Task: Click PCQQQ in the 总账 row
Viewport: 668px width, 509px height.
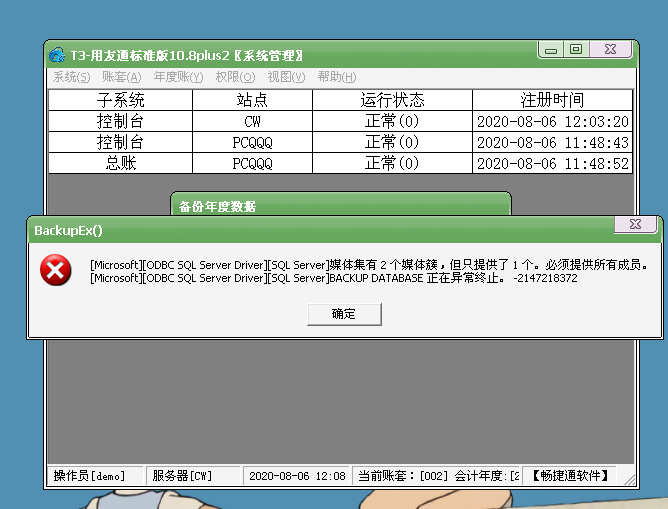Action: click(x=252, y=164)
